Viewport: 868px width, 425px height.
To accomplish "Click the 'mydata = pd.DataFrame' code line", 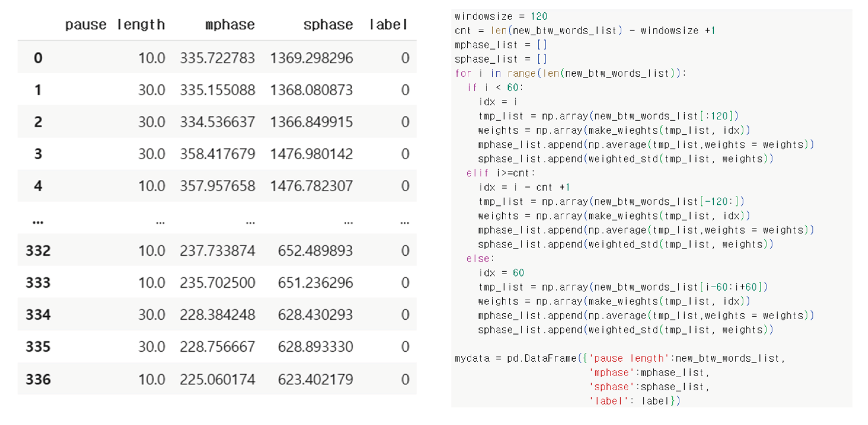I will (x=620, y=358).
